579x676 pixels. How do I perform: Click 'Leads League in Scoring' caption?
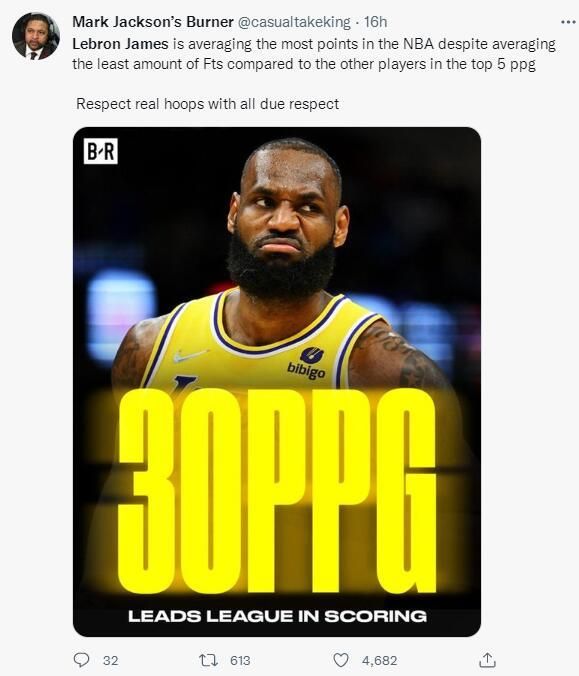coord(277,616)
